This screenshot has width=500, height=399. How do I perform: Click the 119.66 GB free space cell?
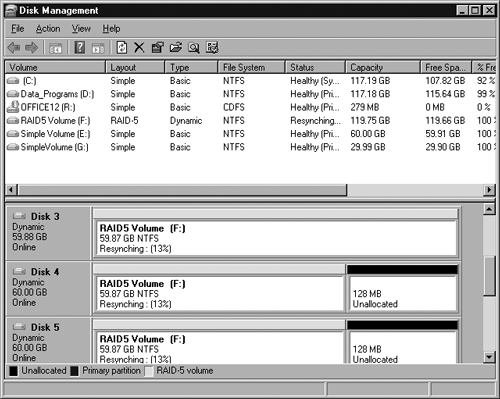pyautogui.click(x=445, y=121)
